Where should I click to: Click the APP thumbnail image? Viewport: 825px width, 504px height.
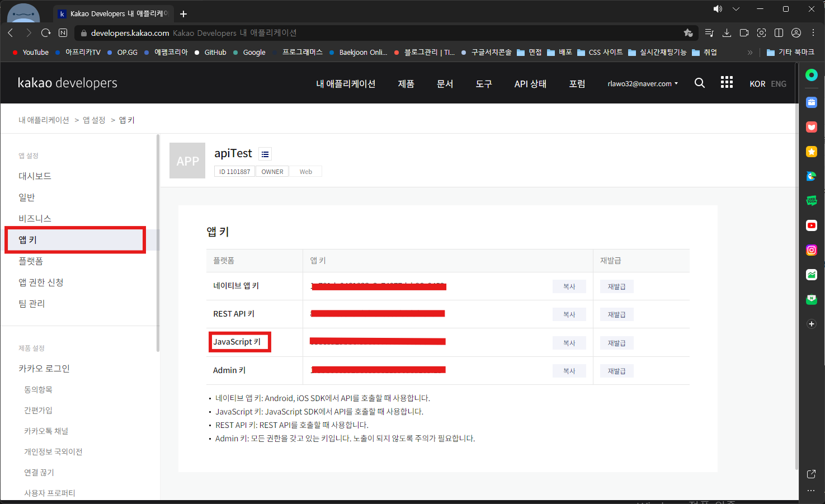[187, 161]
